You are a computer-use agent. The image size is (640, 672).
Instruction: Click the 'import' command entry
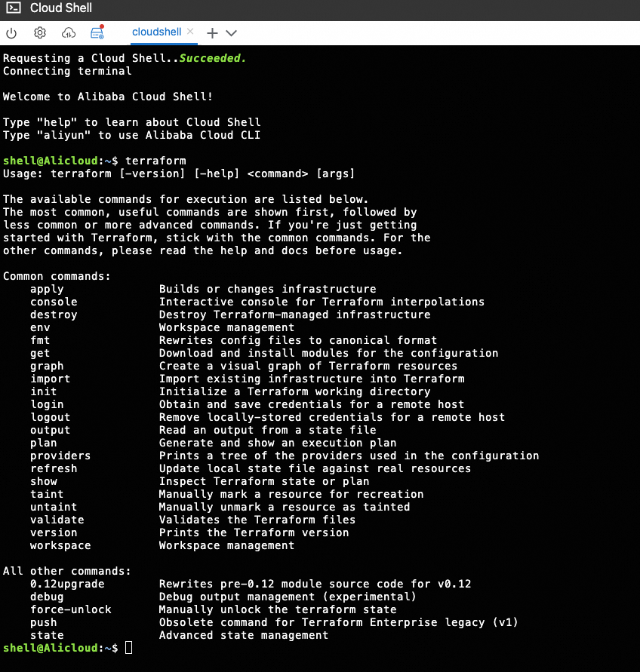50,379
